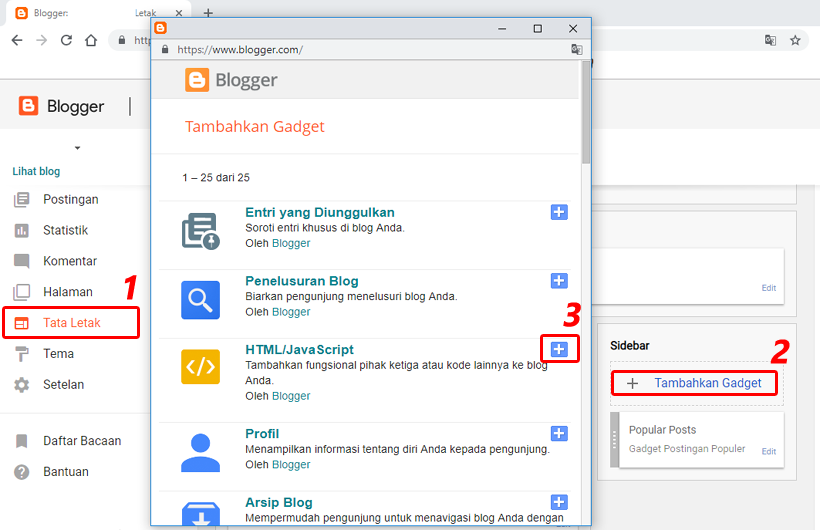Click the Entri yang Diunggulkan gadget thumbnail icon
The width and height of the screenshot is (820, 530).
200,231
